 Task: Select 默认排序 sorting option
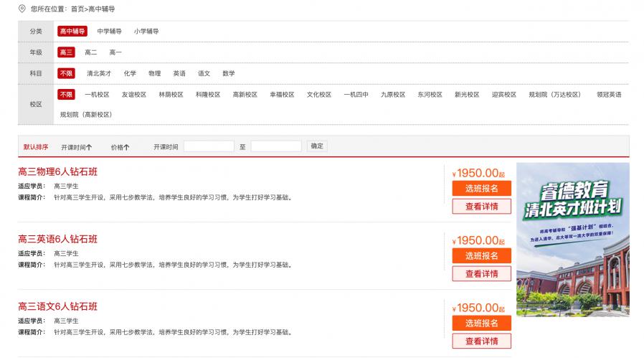36,146
